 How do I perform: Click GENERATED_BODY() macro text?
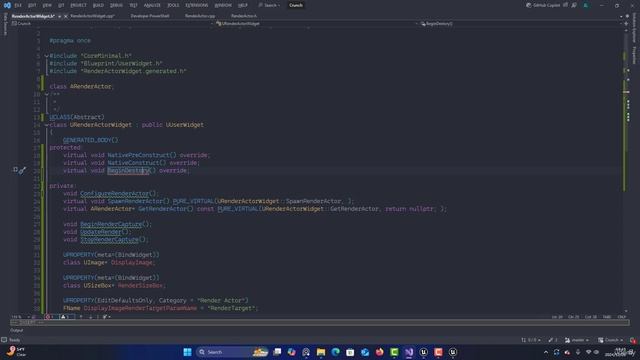(91, 140)
